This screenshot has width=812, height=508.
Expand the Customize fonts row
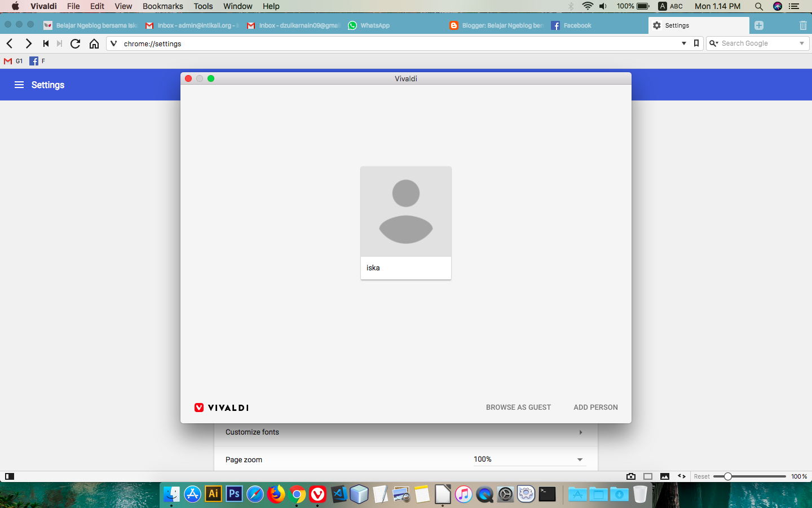pos(580,432)
